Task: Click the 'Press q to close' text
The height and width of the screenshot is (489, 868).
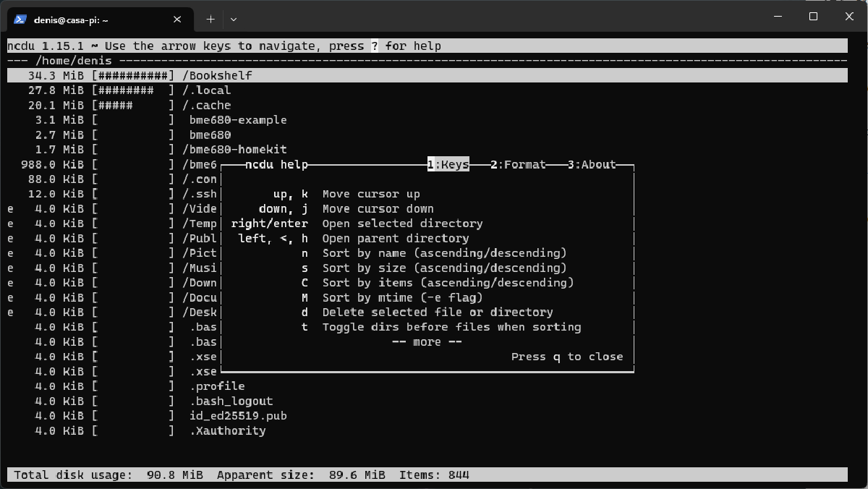Action: 567,357
